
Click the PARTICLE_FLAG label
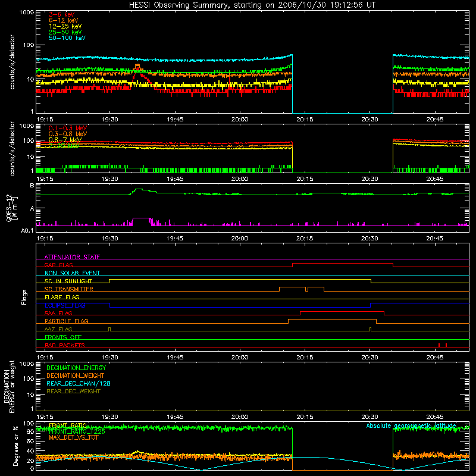67,321
